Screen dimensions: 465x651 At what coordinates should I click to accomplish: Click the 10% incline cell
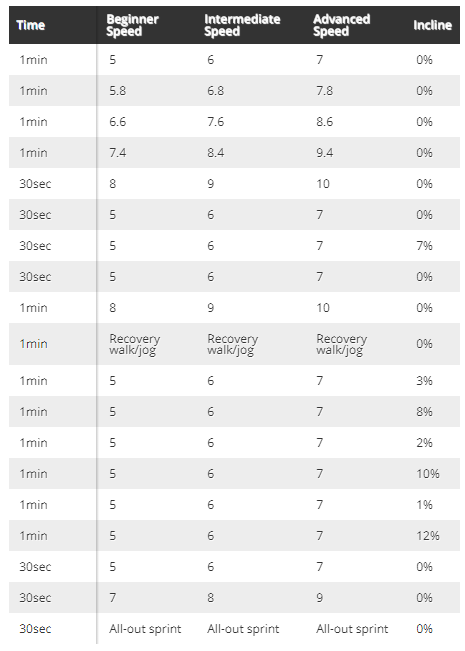(x=428, y=474)
